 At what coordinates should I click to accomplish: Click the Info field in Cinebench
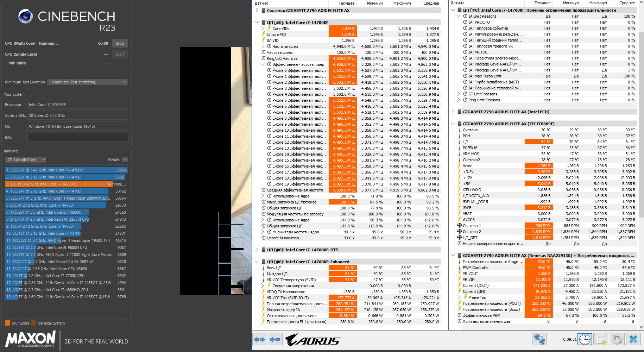click(78, 137)
